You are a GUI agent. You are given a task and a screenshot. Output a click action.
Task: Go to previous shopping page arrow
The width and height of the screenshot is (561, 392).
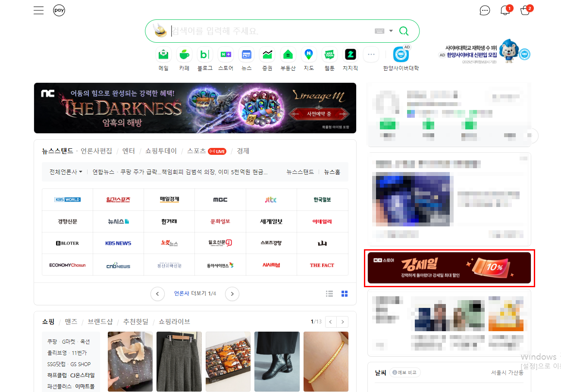[331, 322]
